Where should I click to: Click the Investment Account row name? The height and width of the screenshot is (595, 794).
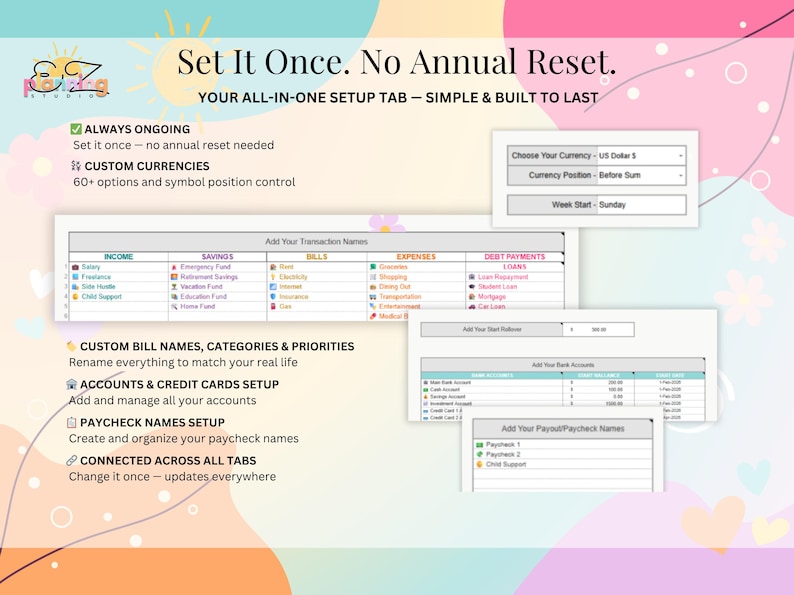pos(451,404)
